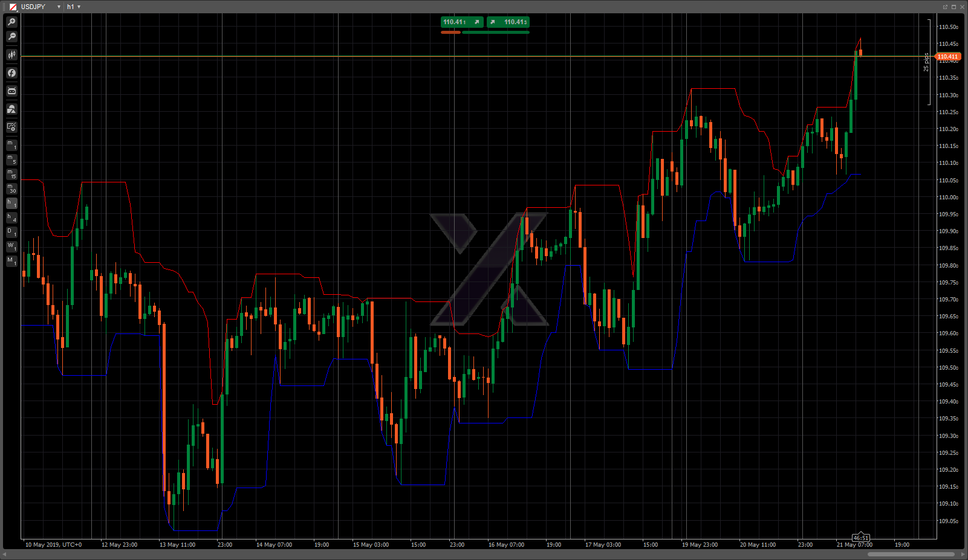Detach the chart with pop-out icon

945,7
